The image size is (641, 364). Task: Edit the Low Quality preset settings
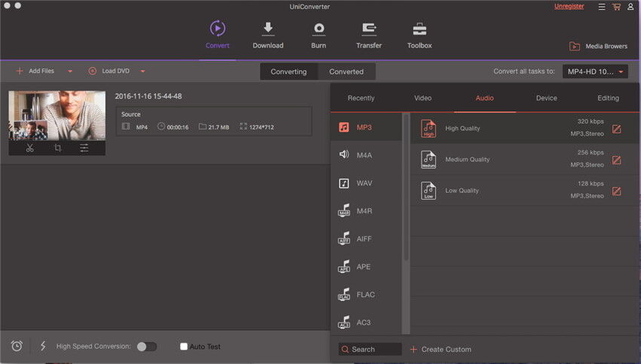click(616, 191)
